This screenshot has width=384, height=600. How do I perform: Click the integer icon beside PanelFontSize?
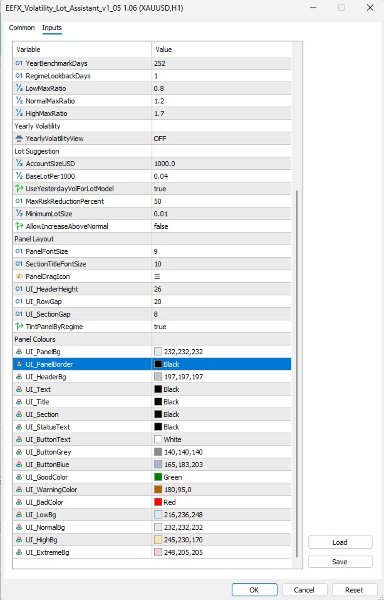[x=19, y=251]
